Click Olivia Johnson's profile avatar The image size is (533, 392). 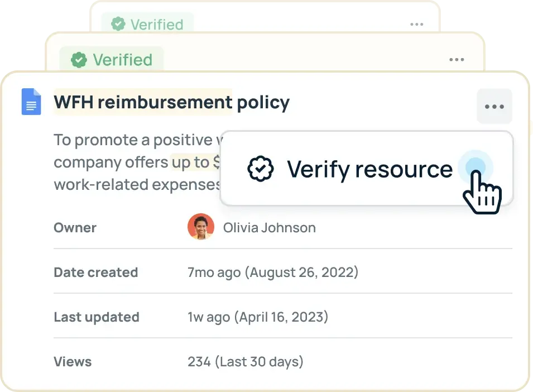point(201,227)
